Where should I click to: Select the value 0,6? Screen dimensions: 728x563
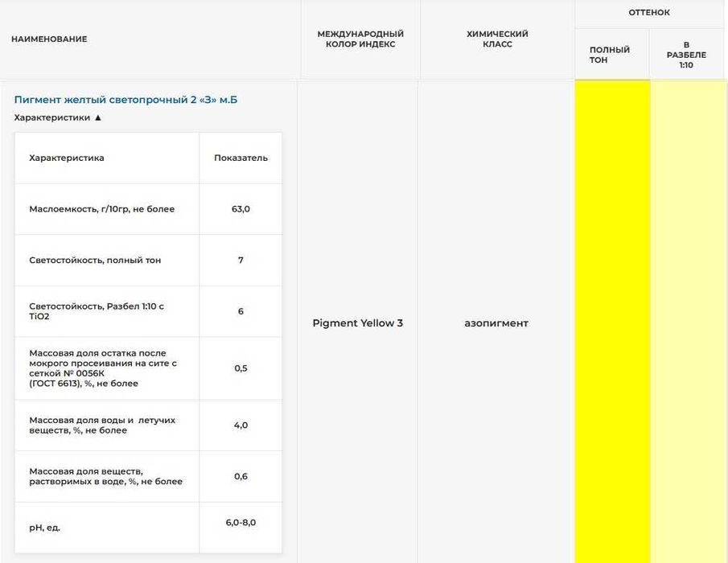click(x=241, y=476)
